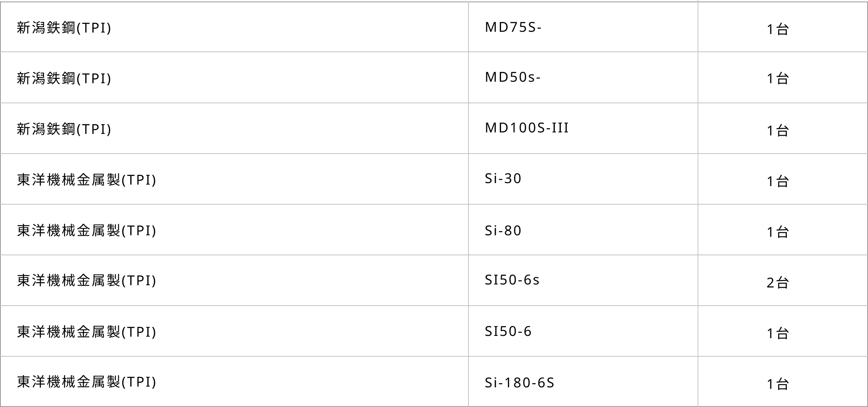Click the 1台 quantity for MD75S-
868x407 pixels.
777,30
